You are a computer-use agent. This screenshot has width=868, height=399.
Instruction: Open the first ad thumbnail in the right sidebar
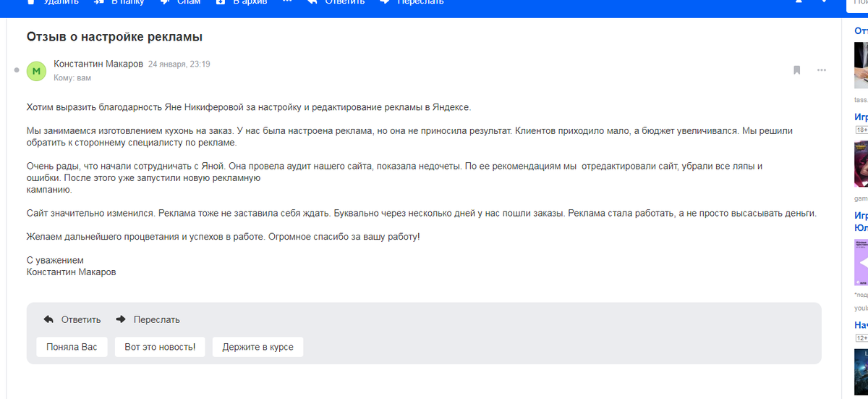tap(861, 65)
